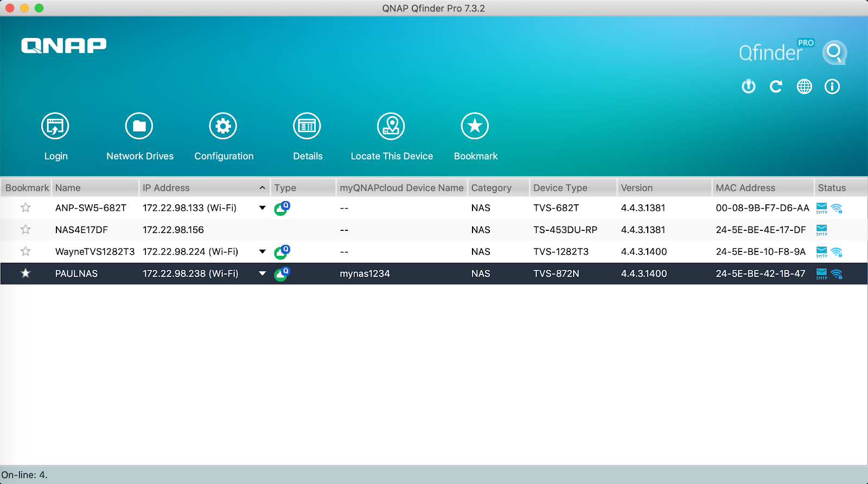The height and width of the screenshot is (484, 868).
Task: Select the NAS4E17DF device name
Action: pos(81,230)
